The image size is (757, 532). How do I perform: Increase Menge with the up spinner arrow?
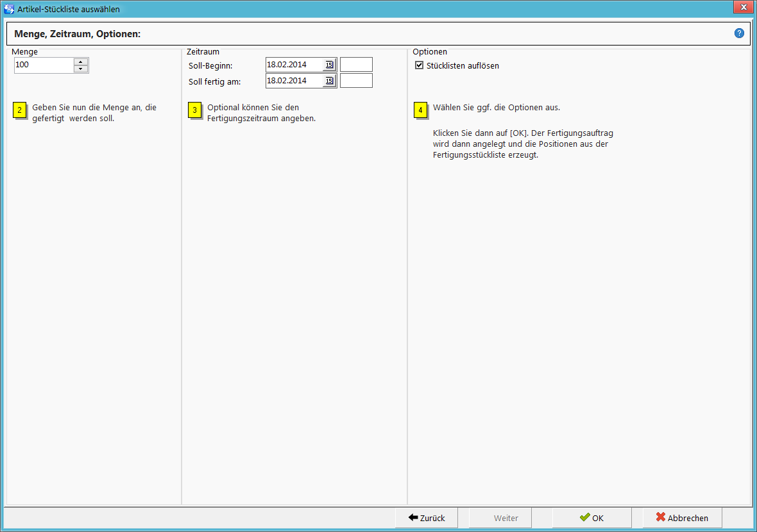point(81,62)
